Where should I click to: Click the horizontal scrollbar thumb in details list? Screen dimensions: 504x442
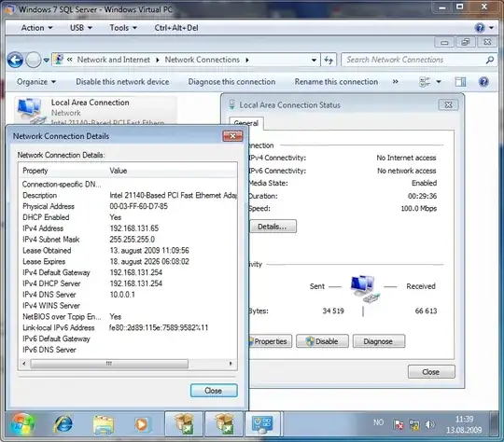coord(109,364)
